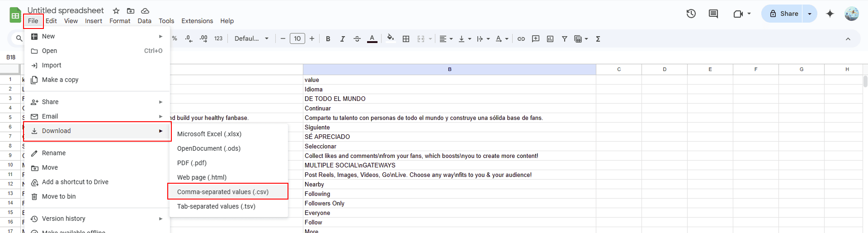The width and height of the screenshot is (868, 233).
Task: Click the insert chart icon
Action: [x=550, y=39]
